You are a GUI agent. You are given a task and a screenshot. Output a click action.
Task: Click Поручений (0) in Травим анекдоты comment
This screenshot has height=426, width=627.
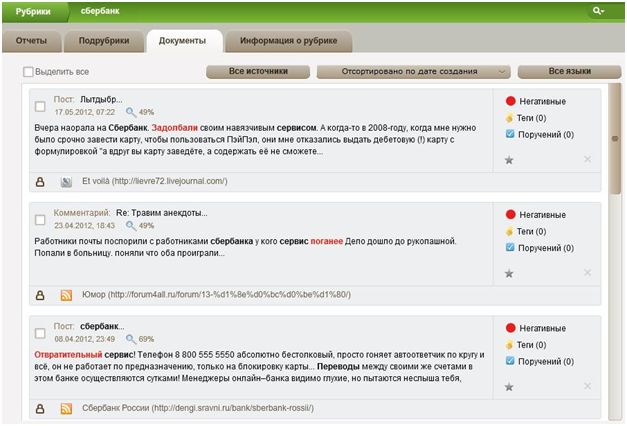point(546,248)
